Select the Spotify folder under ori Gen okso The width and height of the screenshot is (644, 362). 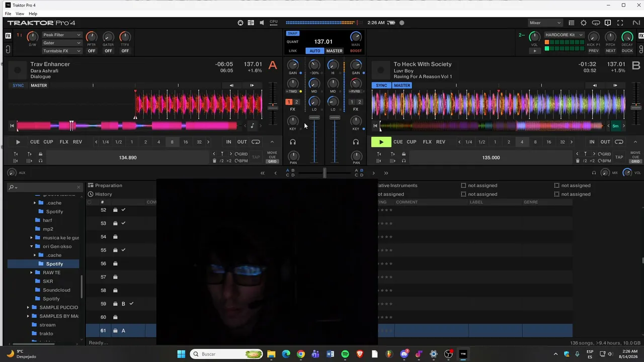(44, 264)
